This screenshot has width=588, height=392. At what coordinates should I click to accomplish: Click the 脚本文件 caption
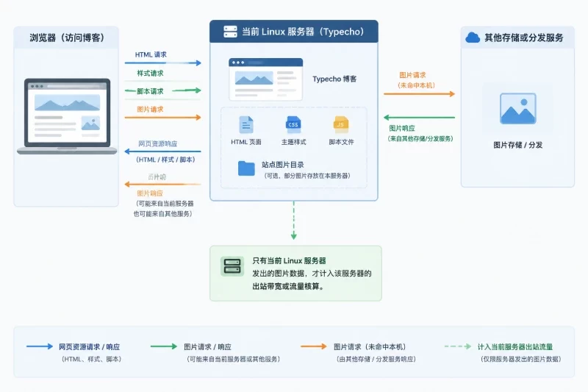click(x=341, y=142)
